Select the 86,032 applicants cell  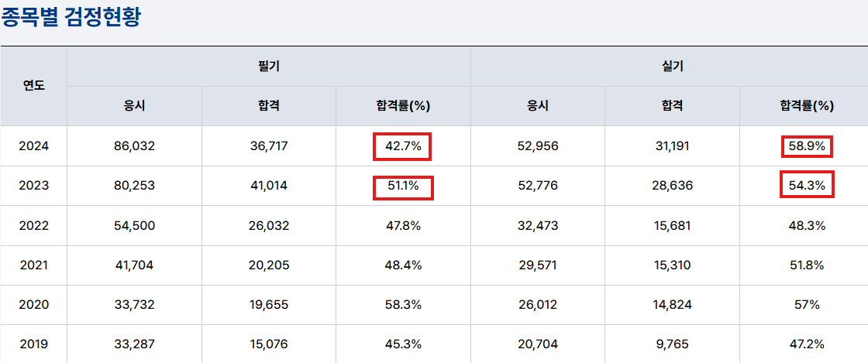pos(135,146)
